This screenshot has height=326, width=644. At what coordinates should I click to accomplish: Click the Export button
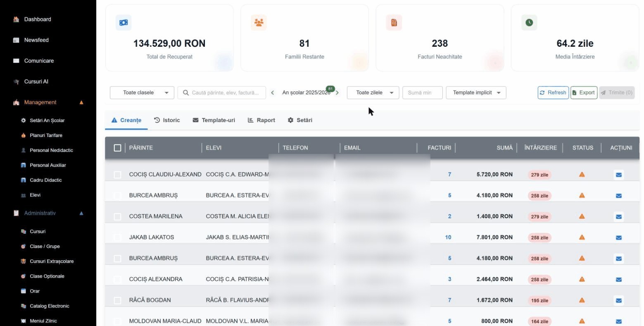[x=584, y=93]
